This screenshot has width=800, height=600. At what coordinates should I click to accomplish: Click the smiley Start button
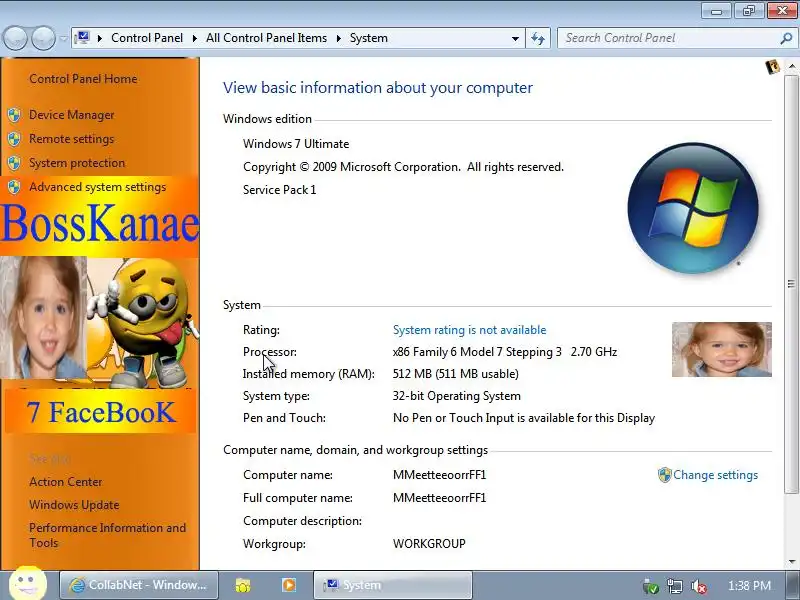[28, 583]
